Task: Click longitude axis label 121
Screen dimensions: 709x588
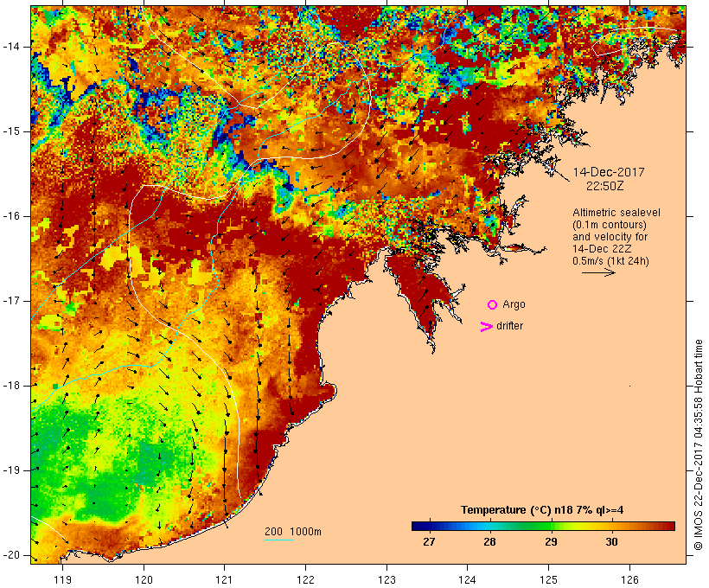Action: pyautogui.click(x=225, y=580)
